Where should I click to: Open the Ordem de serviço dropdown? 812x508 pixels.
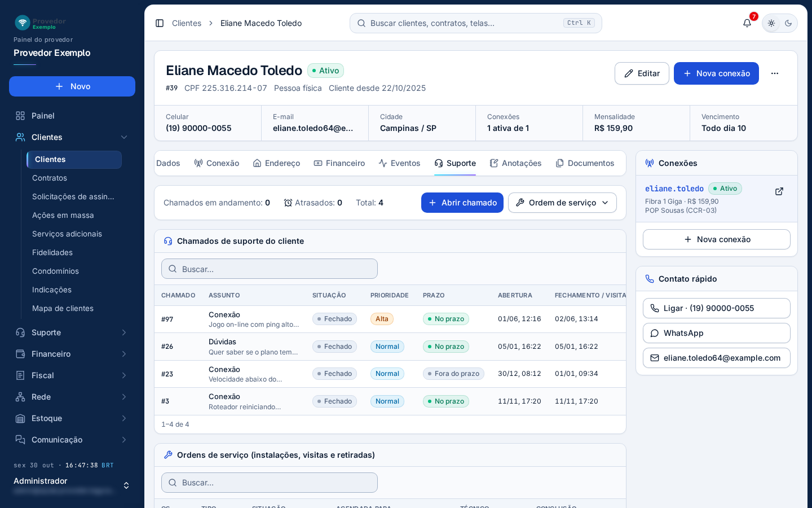point(562,203)
